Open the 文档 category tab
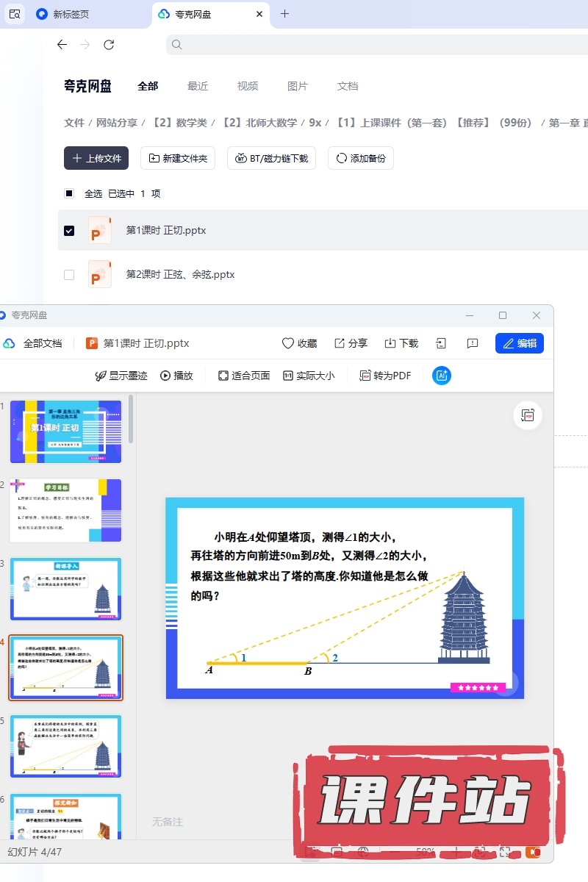 (348, 86)
